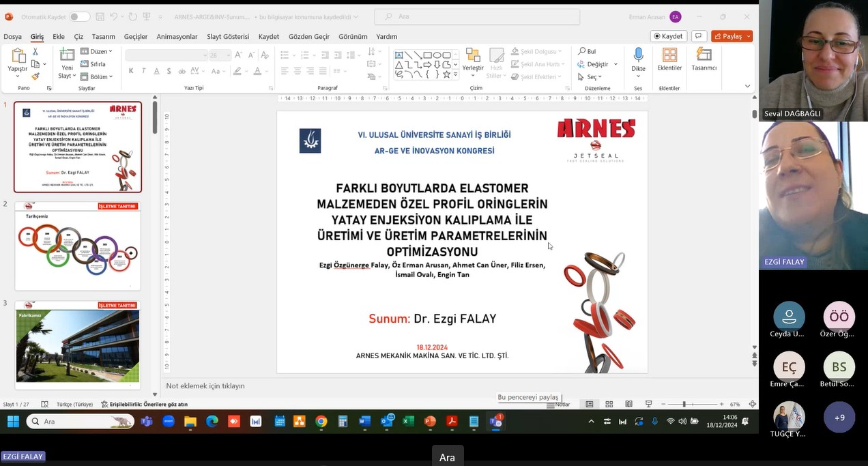Image resolution: width=868 pixels, height=466 pixels.
Task: Start slideshow from status bar icon
Action: pyautogui.click(x=648, y=404)
